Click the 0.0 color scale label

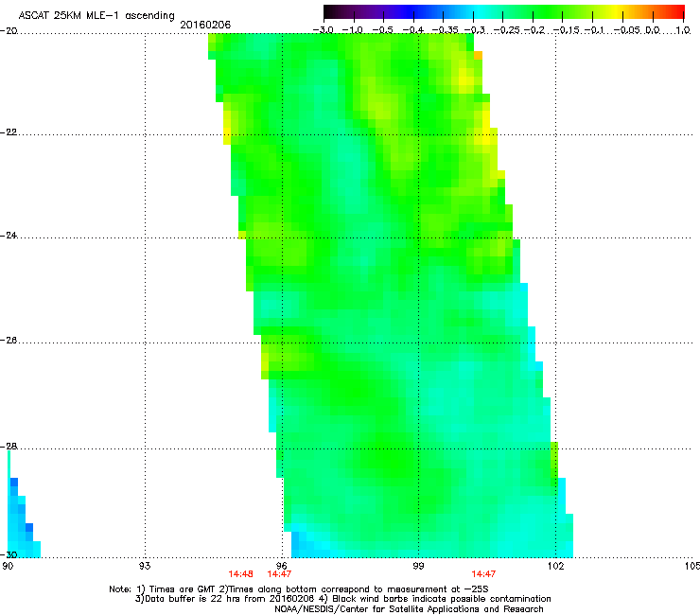tap(653, 30)
